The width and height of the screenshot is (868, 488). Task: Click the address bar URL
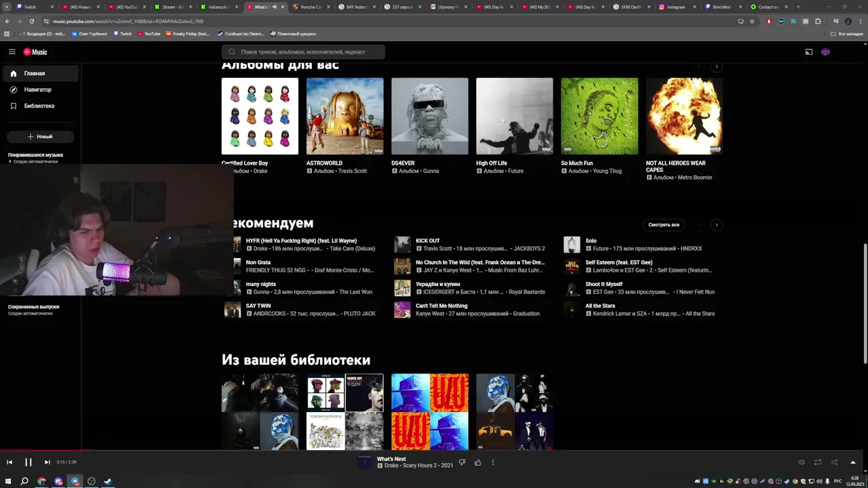(x=128, y=21)
